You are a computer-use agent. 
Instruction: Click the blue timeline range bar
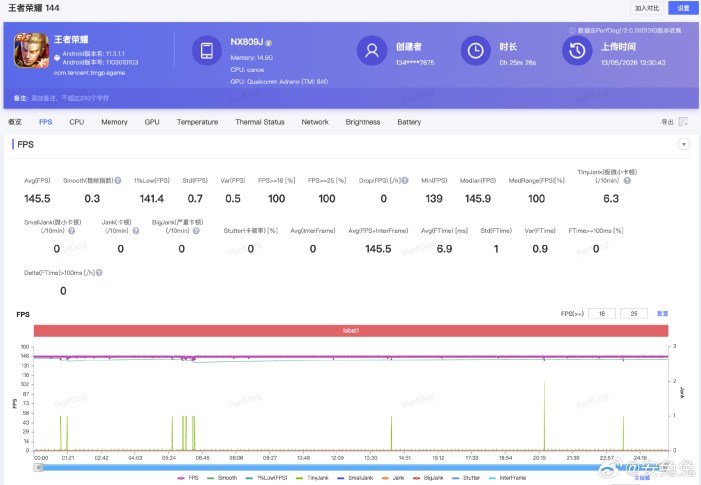coord(351,467)
